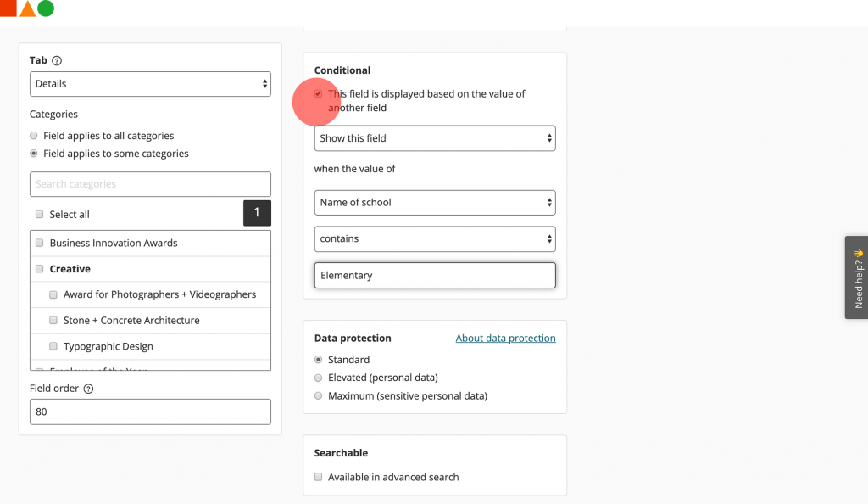The image size is (868, 504).
Task: Open the contains operator dropdown
Action: [x=435, y=238]
